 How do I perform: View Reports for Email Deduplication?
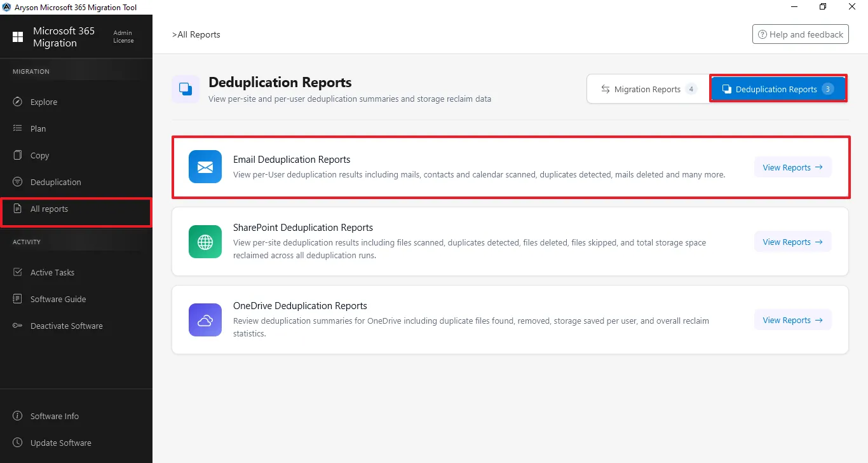pos(792,167)
